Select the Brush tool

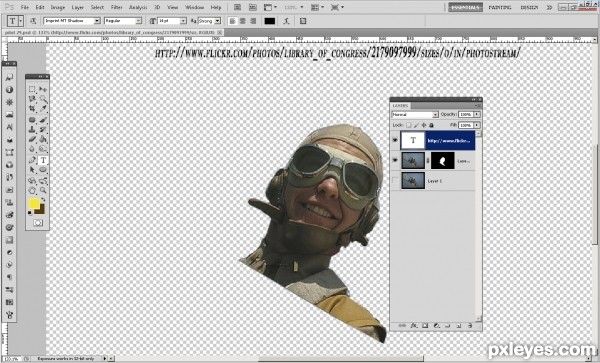[43, 120]
